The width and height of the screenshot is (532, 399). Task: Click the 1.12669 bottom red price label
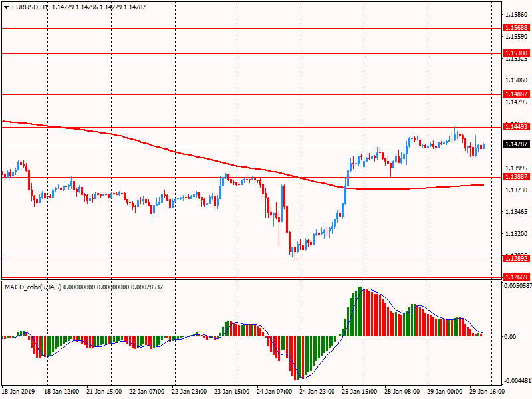pyautogui.click(x=516, y=277)
